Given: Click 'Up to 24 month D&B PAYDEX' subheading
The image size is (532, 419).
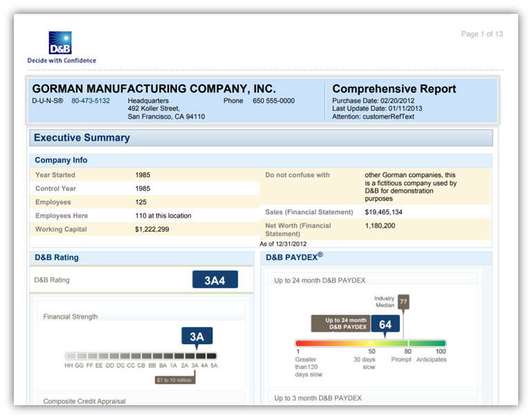Looking at the screenshot, I should pyautogui.click(x=320, y=280).
